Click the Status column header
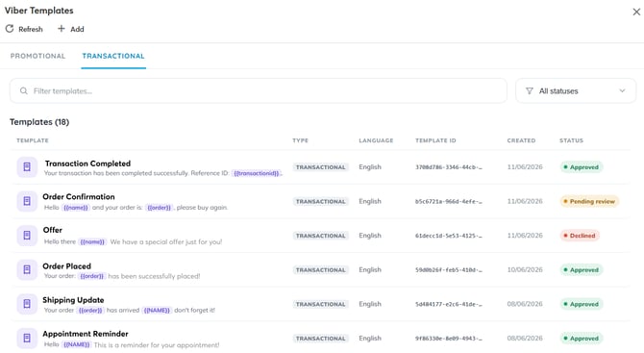 click(x=571, y=140)
